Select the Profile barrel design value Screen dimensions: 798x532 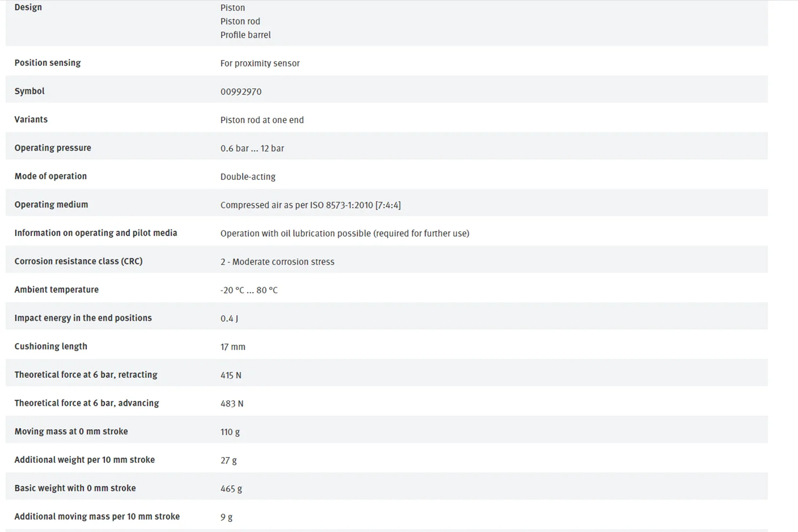[245, 35]
